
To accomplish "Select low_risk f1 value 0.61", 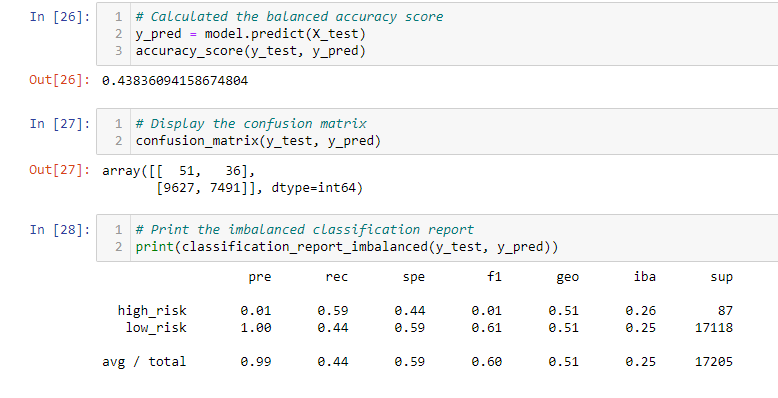I will (487, 328).
